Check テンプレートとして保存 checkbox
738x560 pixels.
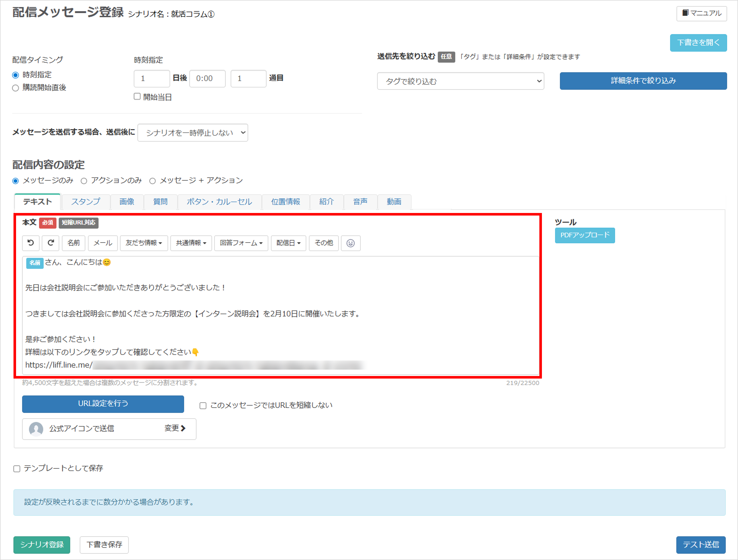click(17, 469)
